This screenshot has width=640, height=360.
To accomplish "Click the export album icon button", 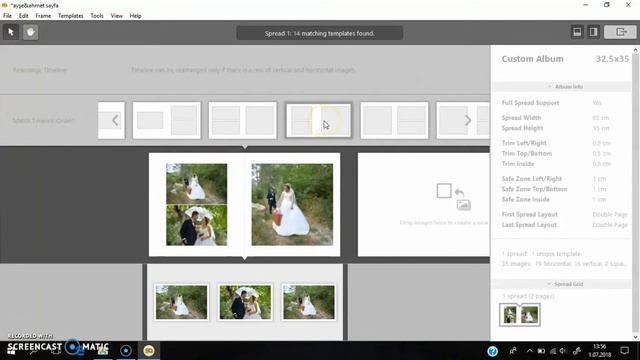I will pyautogui.click(x=620, y=32).
